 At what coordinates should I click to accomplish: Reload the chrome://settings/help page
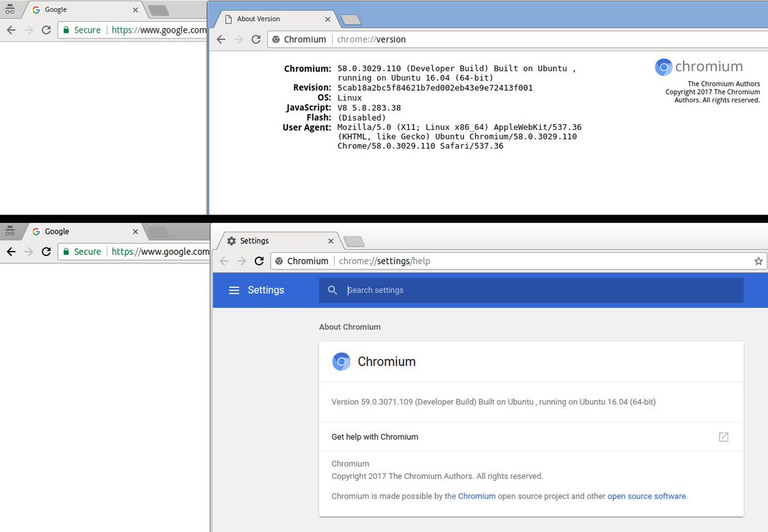click(259, 261)
